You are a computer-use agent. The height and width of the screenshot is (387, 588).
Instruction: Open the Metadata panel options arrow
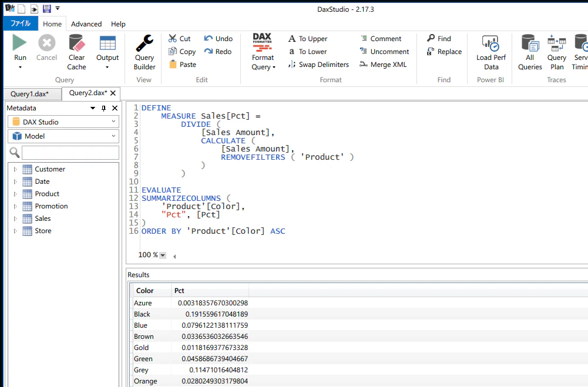tap(93, 108)
